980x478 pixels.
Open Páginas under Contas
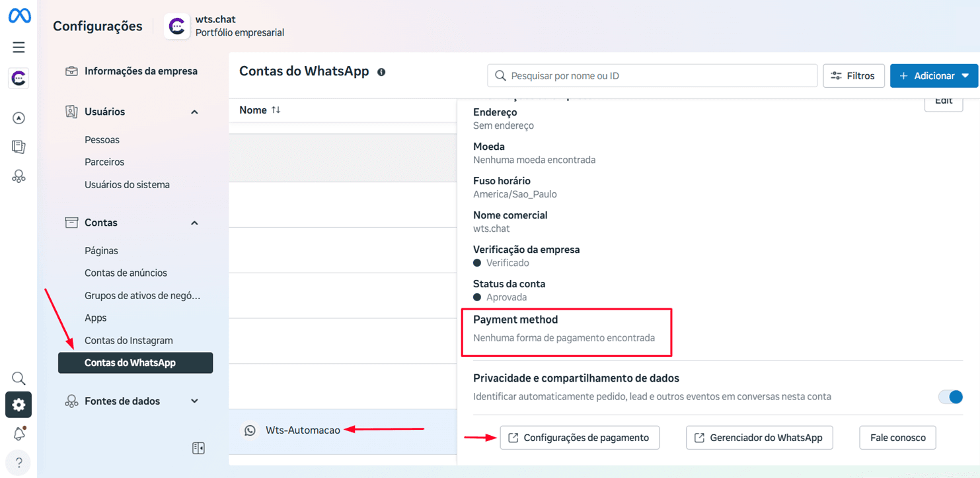[x=101, y=251]
